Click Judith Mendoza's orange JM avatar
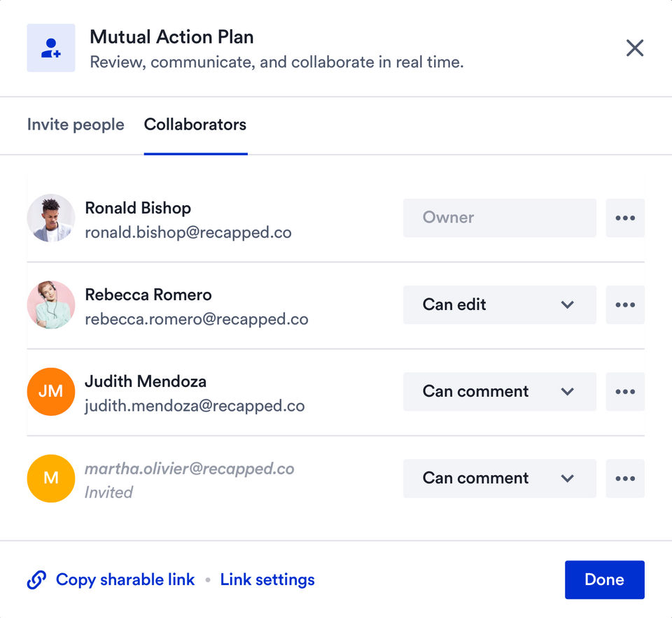The height and width of the screenshot is (618, 672). coord(51,391)
